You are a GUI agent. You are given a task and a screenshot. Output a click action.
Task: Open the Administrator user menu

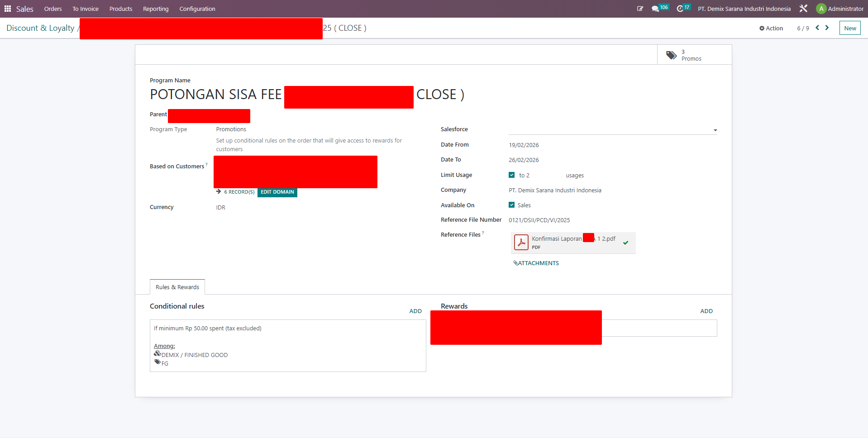coord(840,9)
